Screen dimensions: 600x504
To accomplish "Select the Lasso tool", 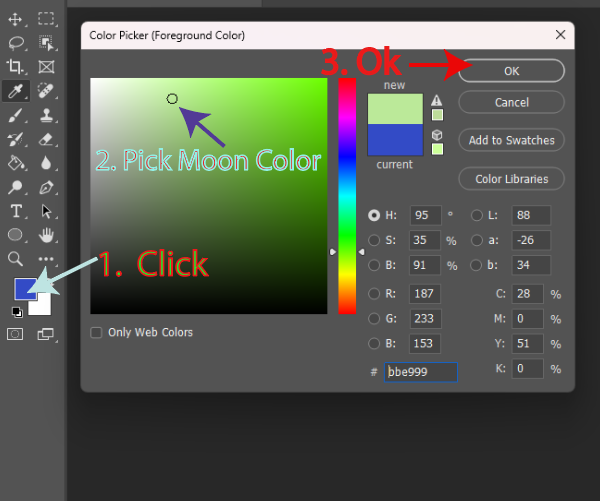I will (x=16, y=43).
